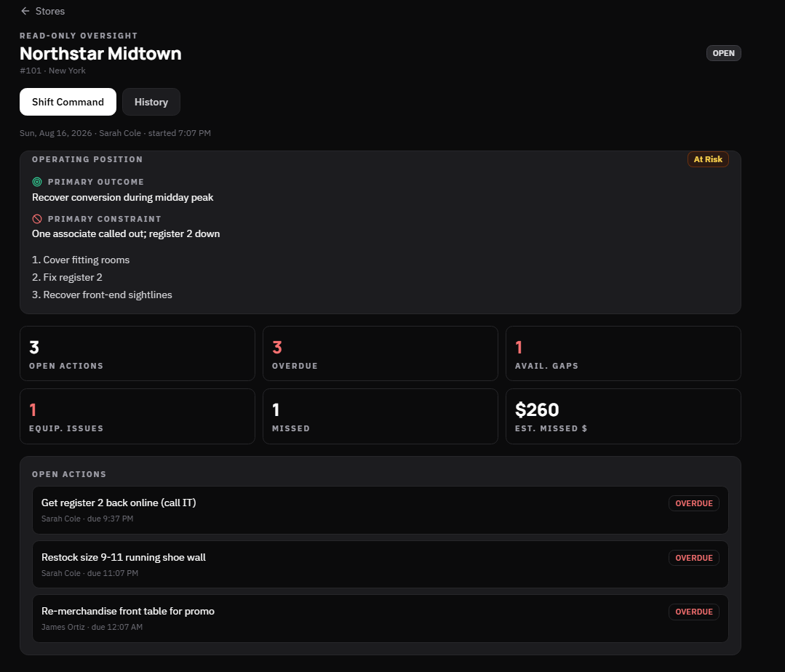Viewport: 785px width, 672px height.
Task: Open the Equip. Issues stat card
Action: [138, 416]
